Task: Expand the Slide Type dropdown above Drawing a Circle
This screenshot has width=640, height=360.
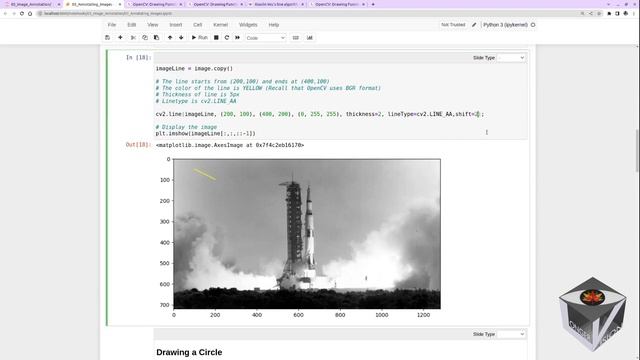Action: 511,334
